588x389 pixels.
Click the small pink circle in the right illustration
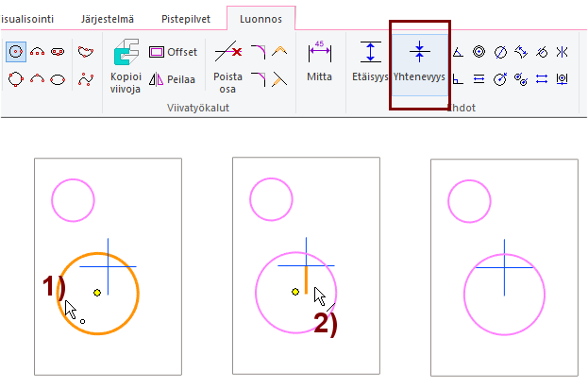click(x=469, y=201)
